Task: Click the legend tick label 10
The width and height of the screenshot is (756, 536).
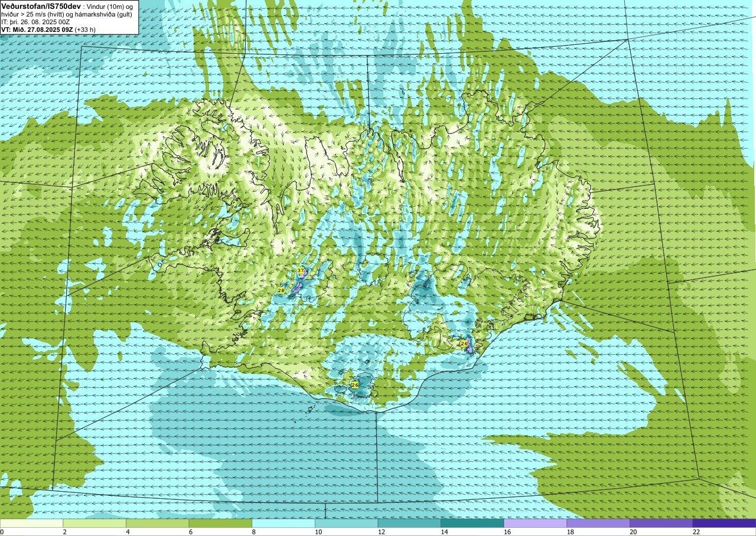Action: (x=318, y=532)
